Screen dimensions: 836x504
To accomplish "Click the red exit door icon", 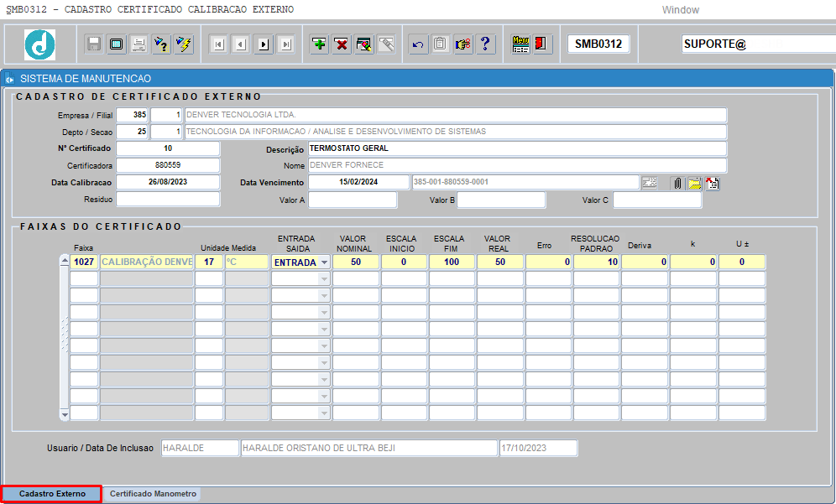I will 541,44.
